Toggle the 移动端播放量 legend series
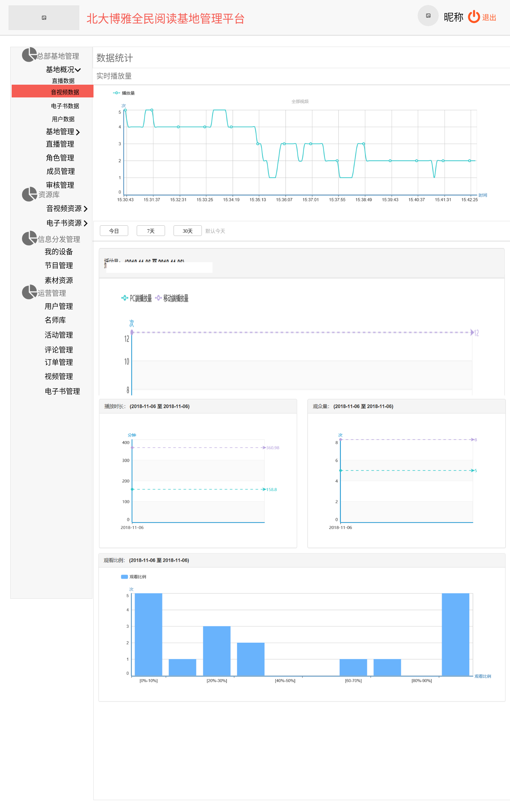This screenshot has width=510, height=812. 172,298
